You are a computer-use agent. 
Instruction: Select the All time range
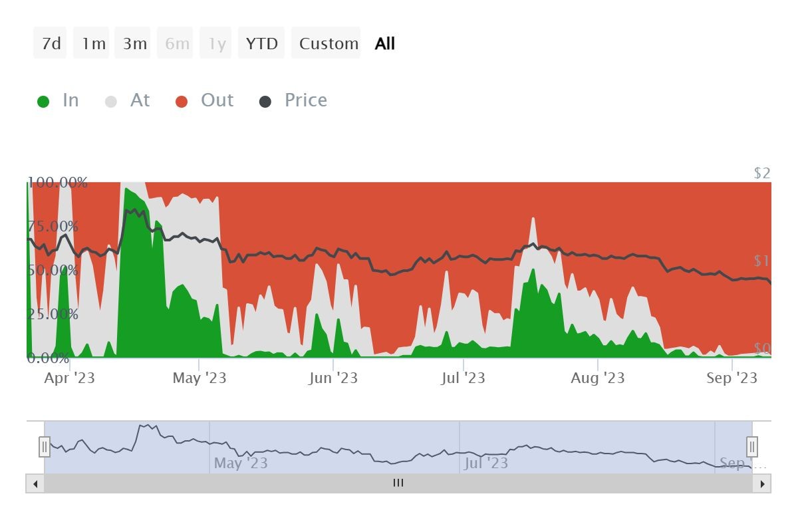click(x=385, y=43)
